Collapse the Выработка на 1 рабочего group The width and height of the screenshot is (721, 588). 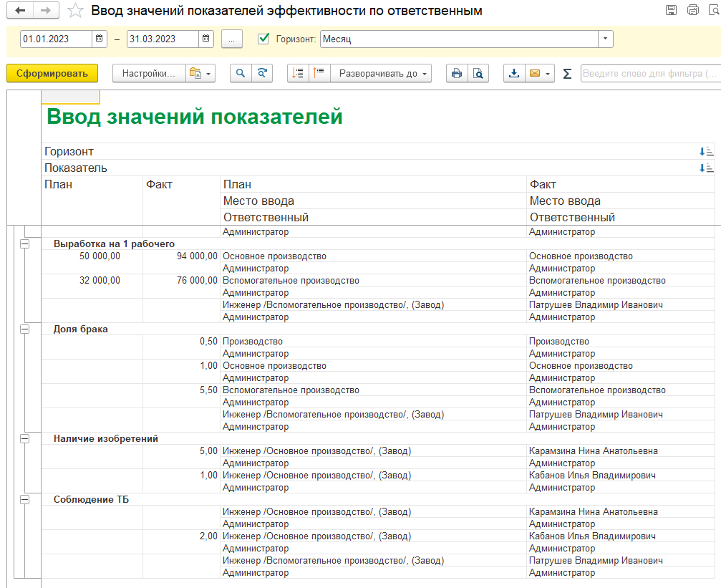(x=25, y=244)
